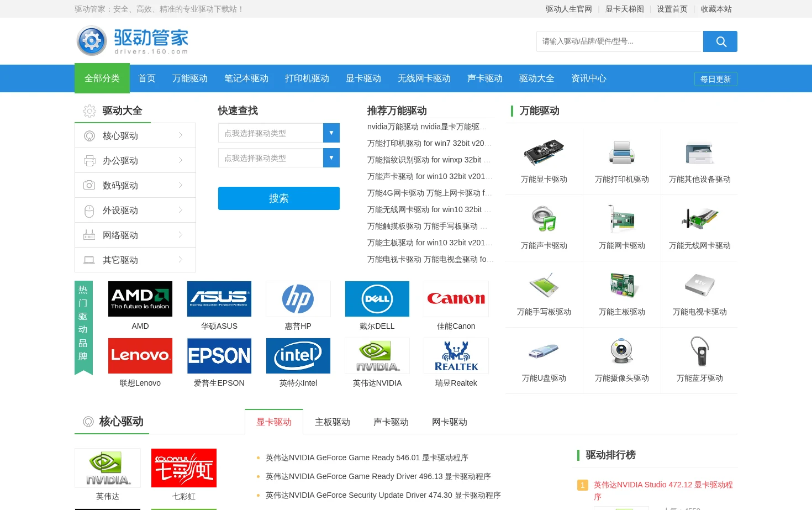The height and width of the screenshot is (510, 812).
Task: Focus the 请输入驱动/品牌/硬件/型号 search field
Action: pyautogui.click(x=620, y=41)
